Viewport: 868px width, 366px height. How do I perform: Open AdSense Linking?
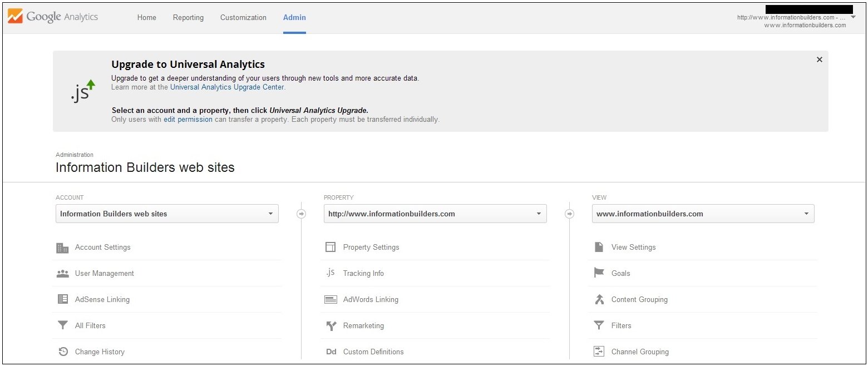pyautogui.click(x=102, y=299)
